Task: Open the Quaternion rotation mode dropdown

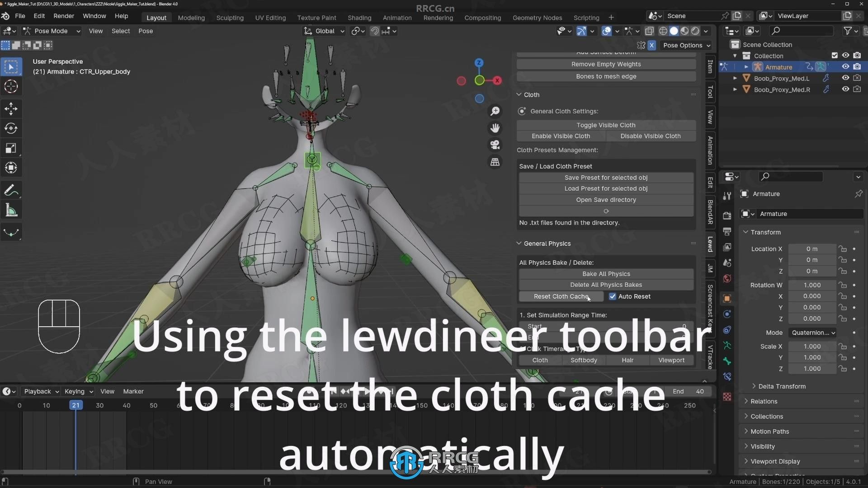Action: tap(813, 333)
